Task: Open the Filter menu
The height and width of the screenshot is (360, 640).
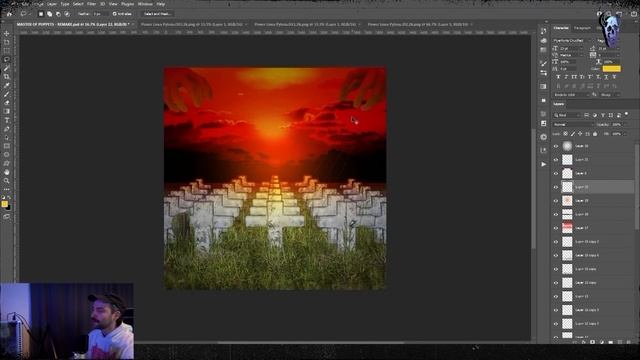Action: 91,4
